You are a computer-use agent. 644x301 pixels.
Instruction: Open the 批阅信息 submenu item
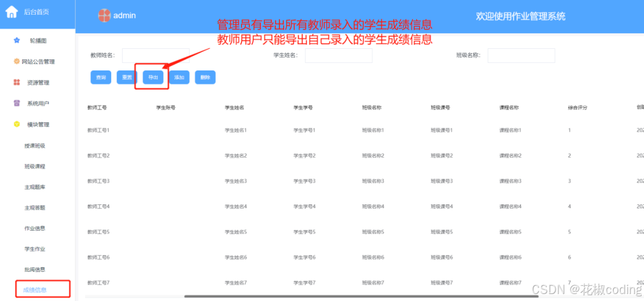click(x=35, y=270)
